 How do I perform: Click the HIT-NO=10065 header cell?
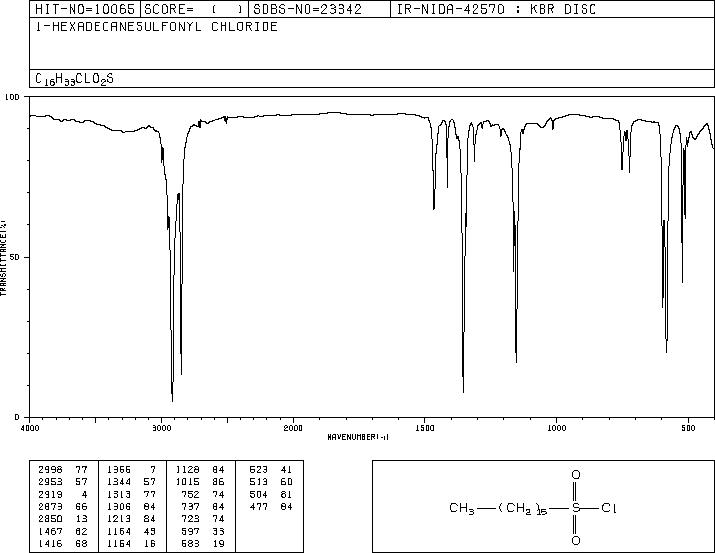(x=85, y=9)
